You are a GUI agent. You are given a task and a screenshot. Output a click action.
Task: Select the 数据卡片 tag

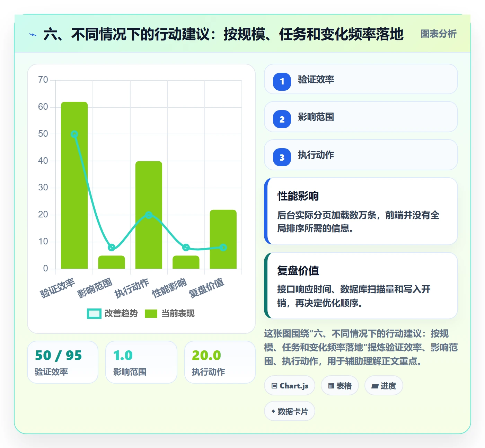tap(290, 411)
